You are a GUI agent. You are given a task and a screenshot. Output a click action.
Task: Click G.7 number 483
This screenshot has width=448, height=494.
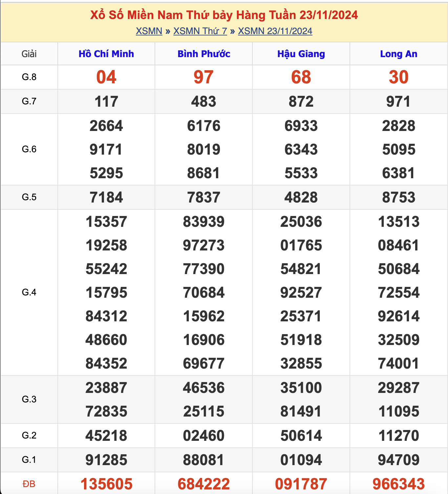(x=204, y=101)
